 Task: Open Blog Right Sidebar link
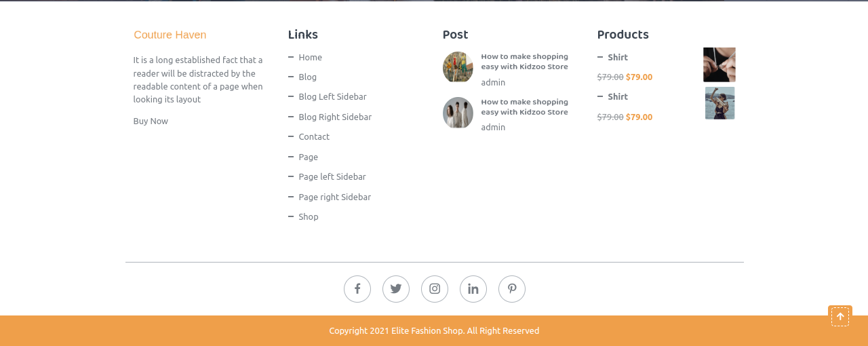[335, 117]
